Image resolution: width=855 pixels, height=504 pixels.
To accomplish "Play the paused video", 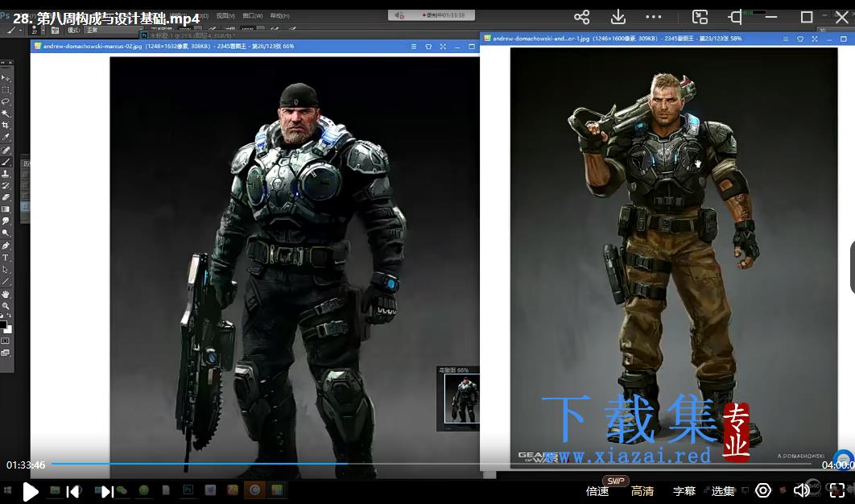I will [31, 491].
